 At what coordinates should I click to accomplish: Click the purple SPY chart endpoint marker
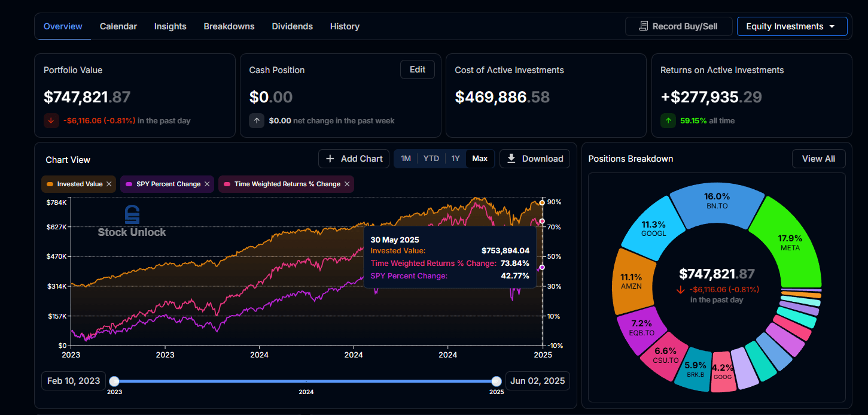coord(542,267)
